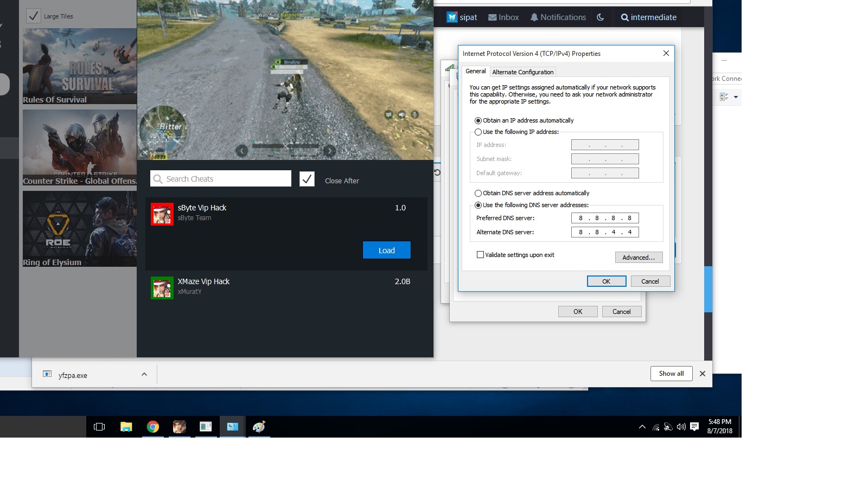Click the chat icon in game preview

(x=389, y=114)
